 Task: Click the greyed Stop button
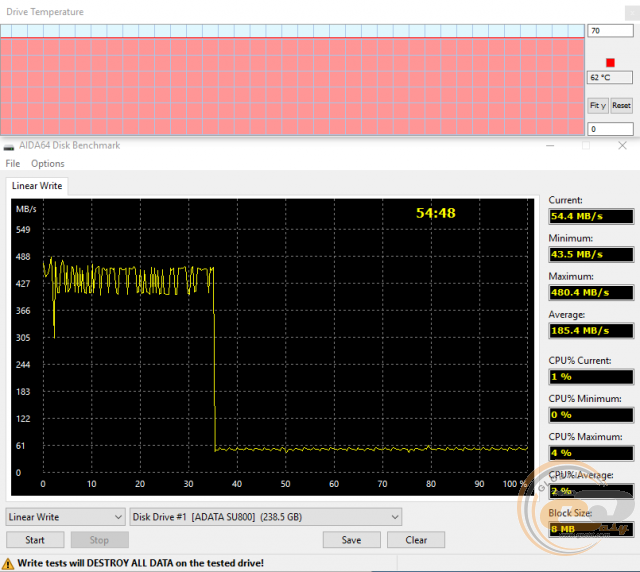coord(100,540)
